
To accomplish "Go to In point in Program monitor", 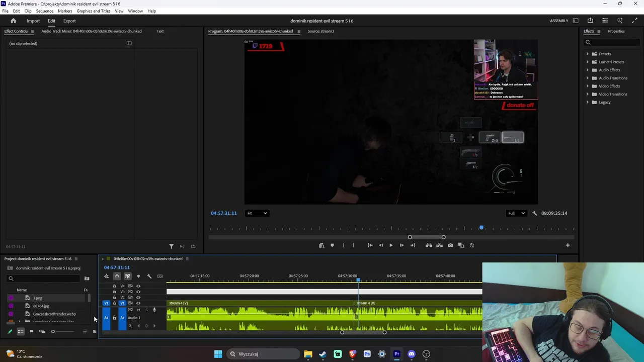I will [x=370, y=245].
